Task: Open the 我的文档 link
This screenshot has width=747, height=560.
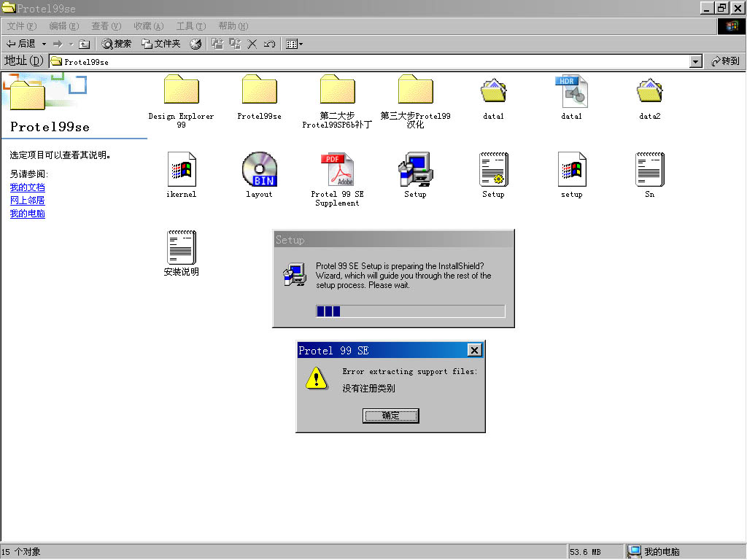Action: [27, 187]
